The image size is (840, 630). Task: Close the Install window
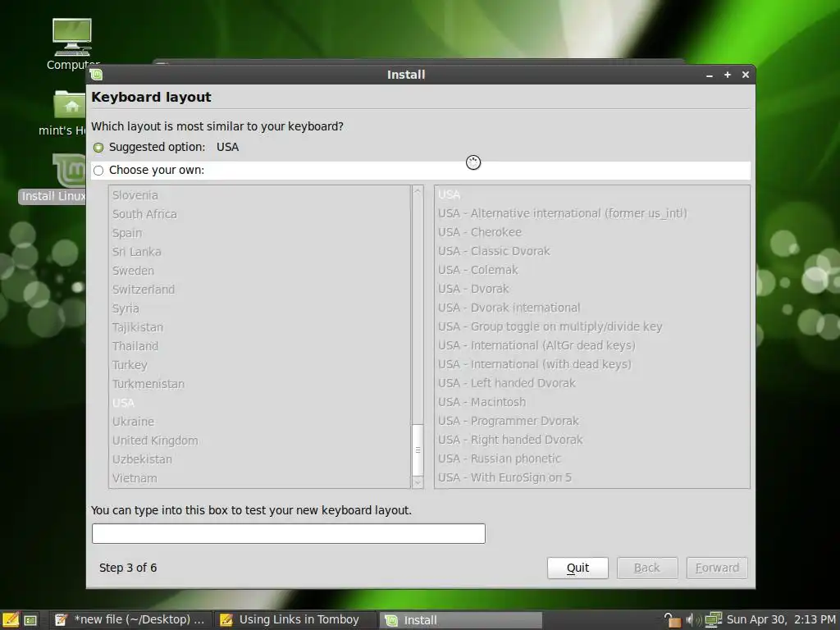click(745, 75)
